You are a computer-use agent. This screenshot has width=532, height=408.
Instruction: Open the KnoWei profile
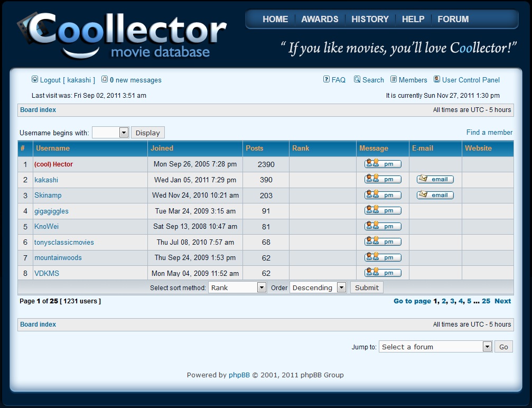(46, 226)
